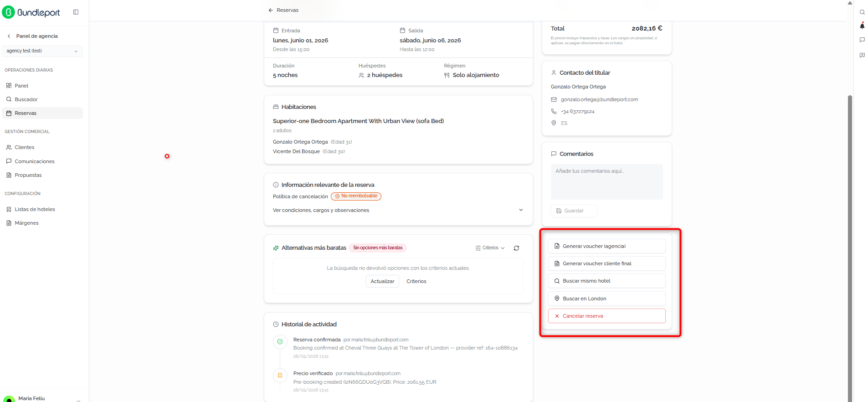The image size is (868, 402).
Task: Click the Total 2082,16 € amount
Action: point(647,28)
